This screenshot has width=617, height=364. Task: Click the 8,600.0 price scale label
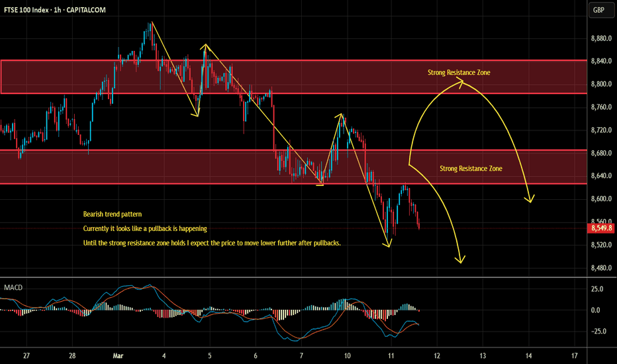pos(601,199)
